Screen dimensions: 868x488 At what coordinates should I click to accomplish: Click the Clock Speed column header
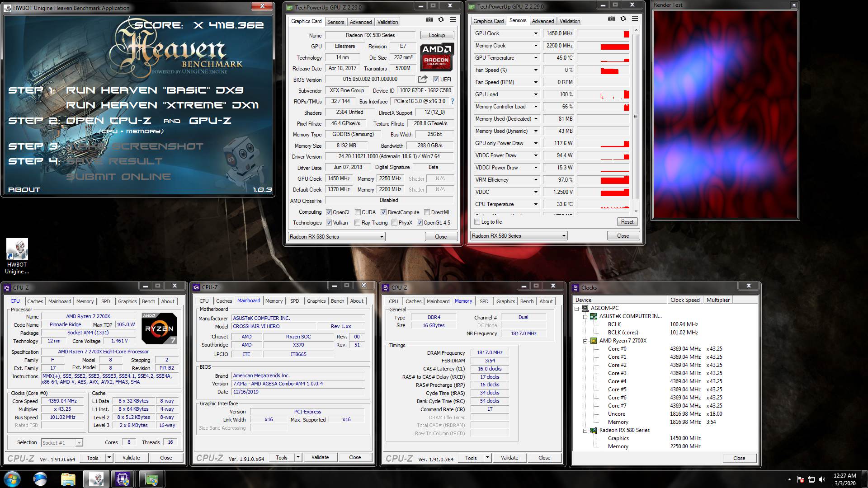(x=685, y=300)
